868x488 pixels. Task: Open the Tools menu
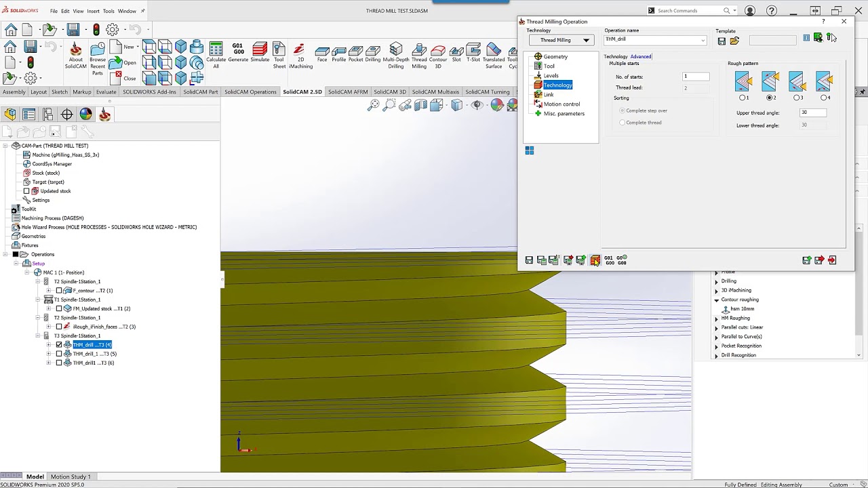point(108,11)
